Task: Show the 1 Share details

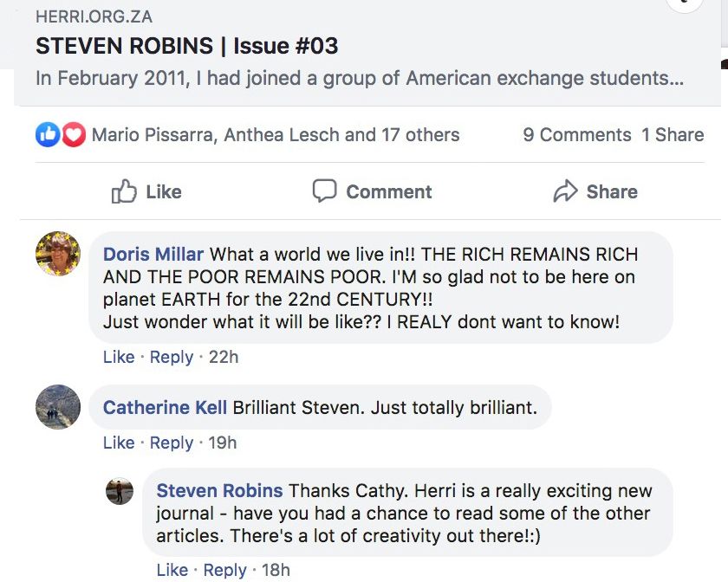Action: coord(673,135)
